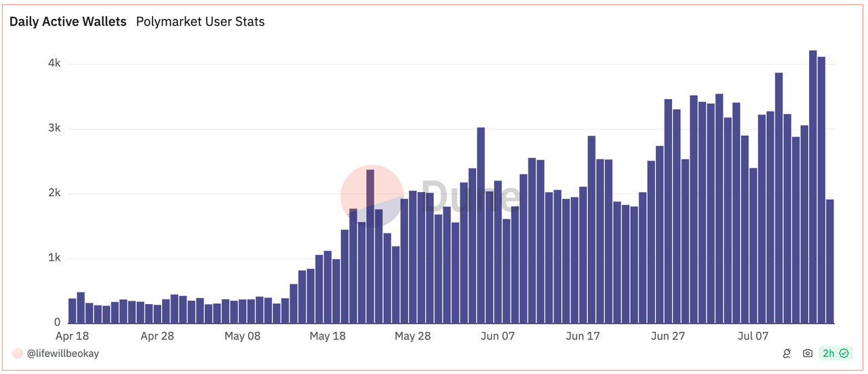Open the Polymarket User Stats dashboard link
This screenshot has width=868, height=374.
200,22
